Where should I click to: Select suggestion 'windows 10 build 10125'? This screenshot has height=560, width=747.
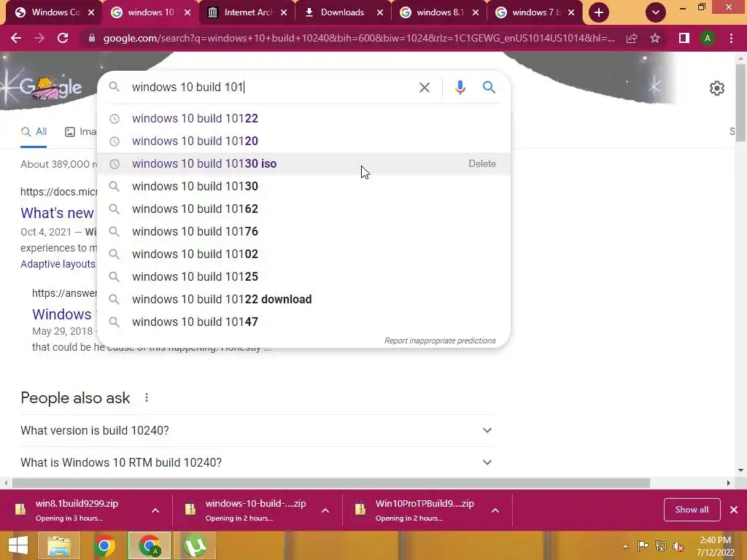303,276
